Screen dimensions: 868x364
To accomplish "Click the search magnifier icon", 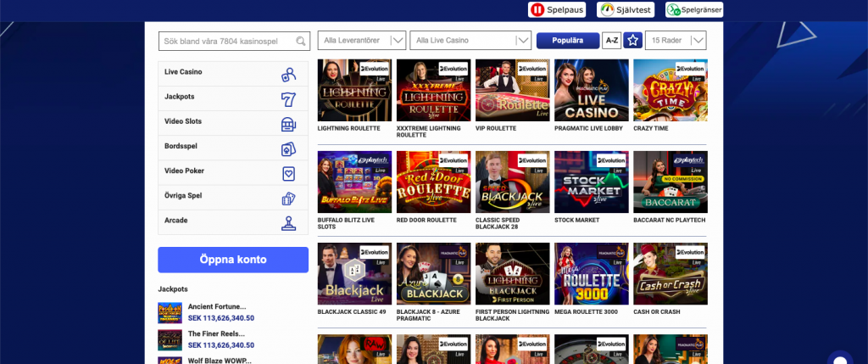I will (301, 41).
